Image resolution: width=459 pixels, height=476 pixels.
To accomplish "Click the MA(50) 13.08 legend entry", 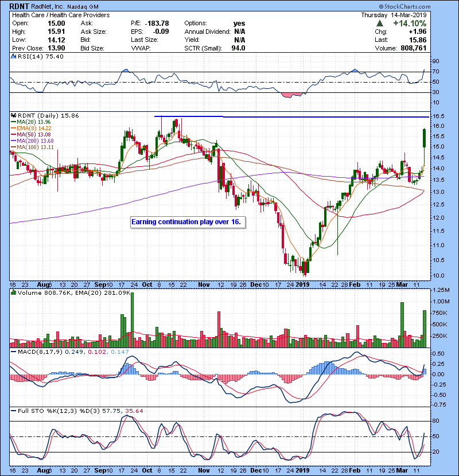I will [x=31, y=135].
